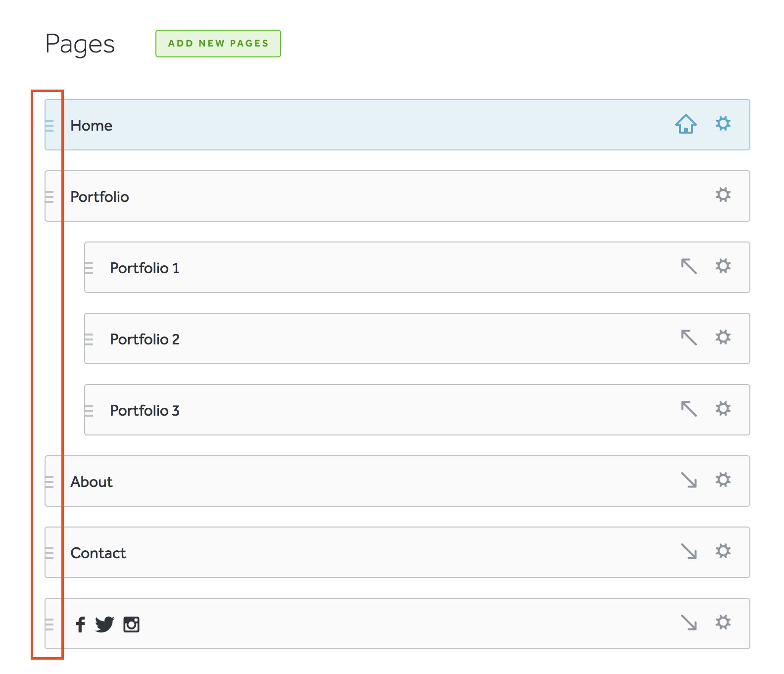This screenshot has width=784, height=674.
Task: Click down-right arrow on About row
Action: (x=688, y=480)
